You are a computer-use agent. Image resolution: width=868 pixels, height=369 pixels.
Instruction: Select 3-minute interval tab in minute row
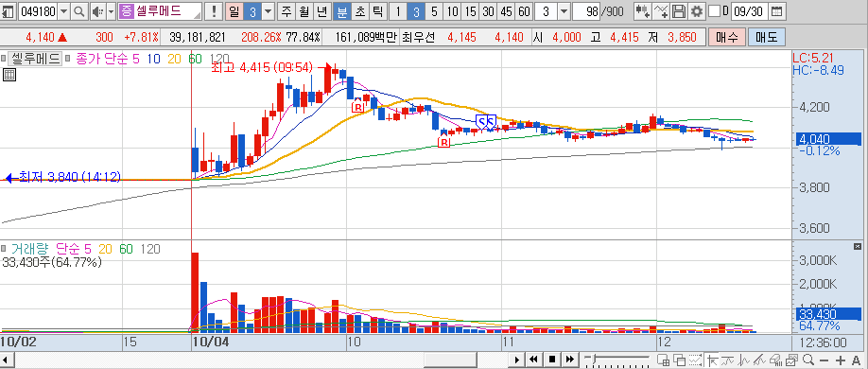(x=416, y=10)
